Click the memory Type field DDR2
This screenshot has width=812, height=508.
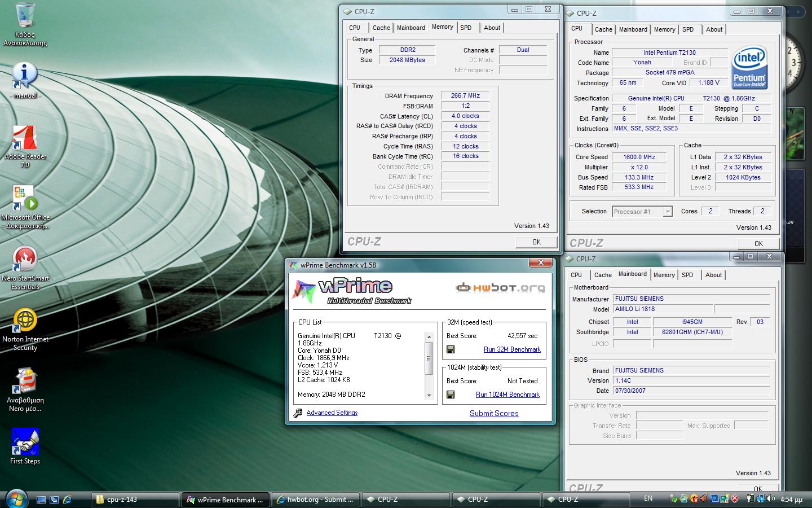[407, 50]
